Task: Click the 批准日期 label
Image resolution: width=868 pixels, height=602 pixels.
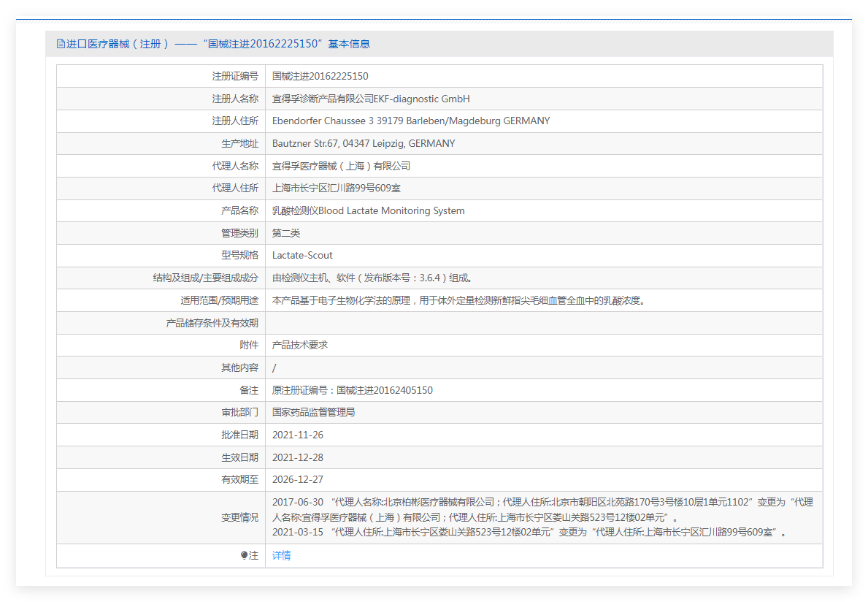Action: click(x=239, y=435)
